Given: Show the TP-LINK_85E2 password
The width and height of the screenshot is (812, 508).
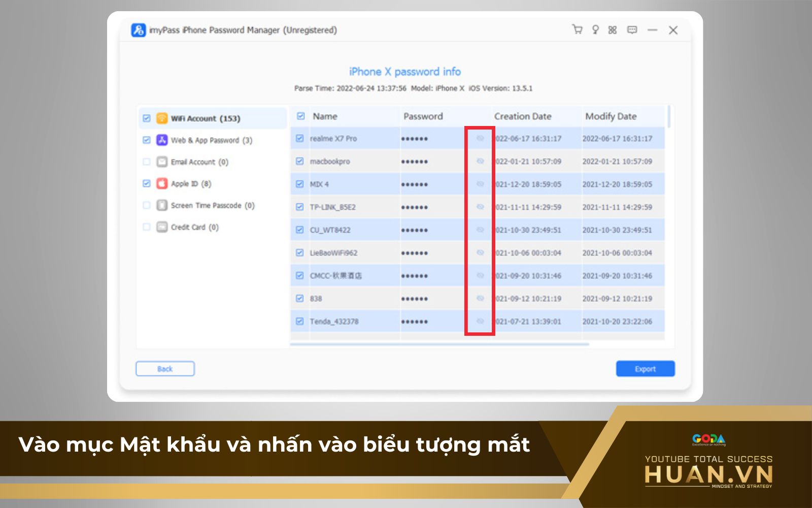Looking at the screenshot, I should tap(480, 207).
